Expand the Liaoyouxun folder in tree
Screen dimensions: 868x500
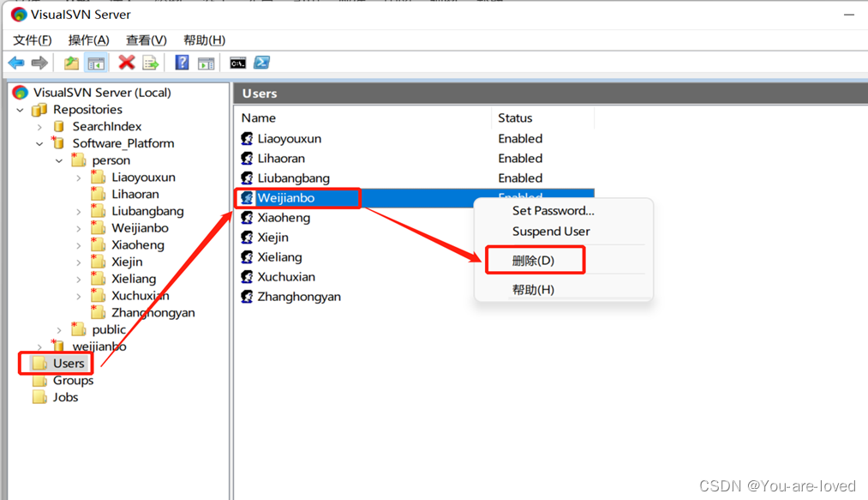(x=79, y=178)
